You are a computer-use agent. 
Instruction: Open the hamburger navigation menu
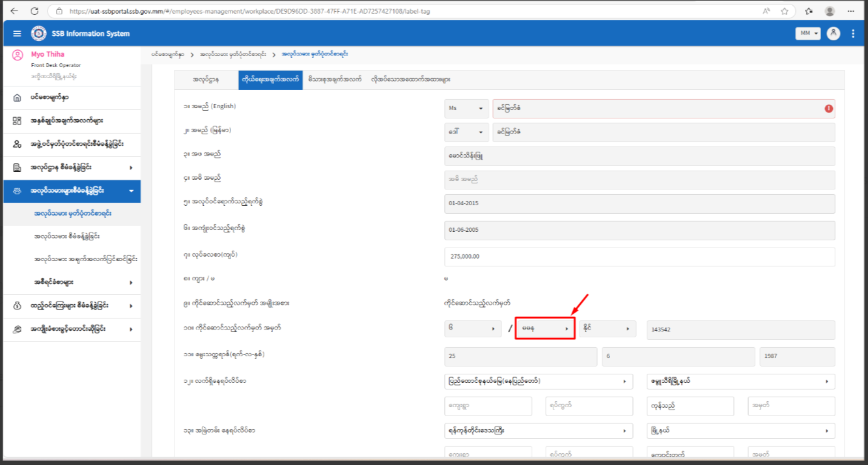click(17, 34)
